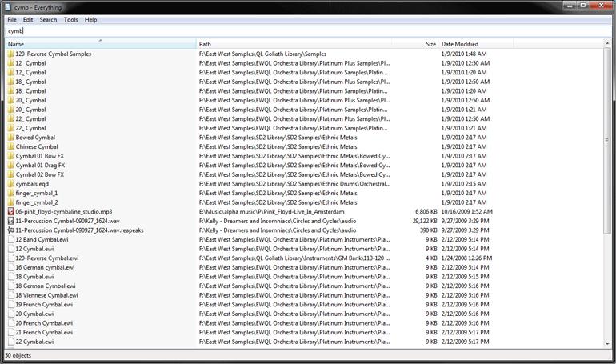This screenshot has height=364, width=616.
Task: Open the Edit menu
Action: point(28,20)
